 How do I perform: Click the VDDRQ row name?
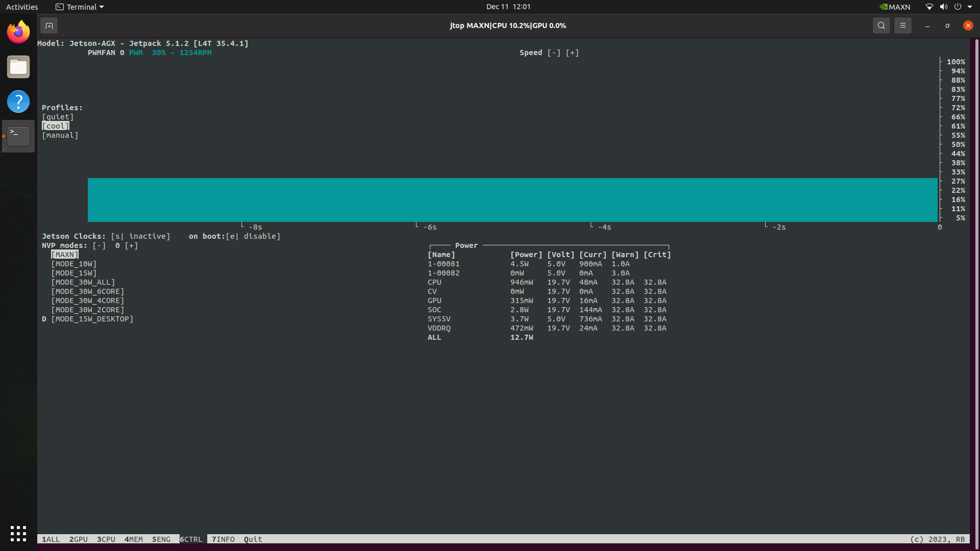click(x=439, y=328)
